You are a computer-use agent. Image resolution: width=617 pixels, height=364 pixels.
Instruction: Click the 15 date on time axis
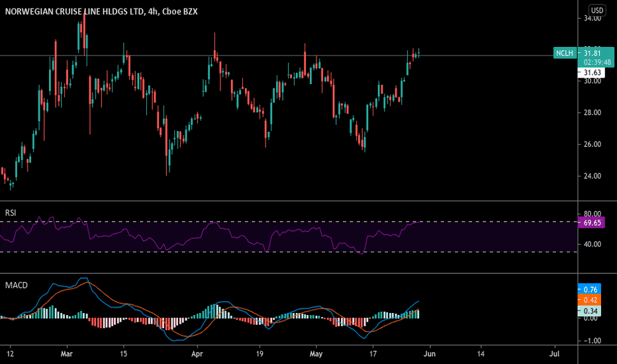pos(123,354)
